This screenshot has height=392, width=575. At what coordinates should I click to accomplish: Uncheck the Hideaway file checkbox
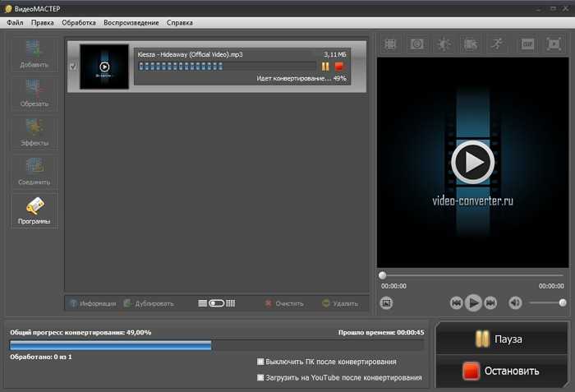point(73,67)
